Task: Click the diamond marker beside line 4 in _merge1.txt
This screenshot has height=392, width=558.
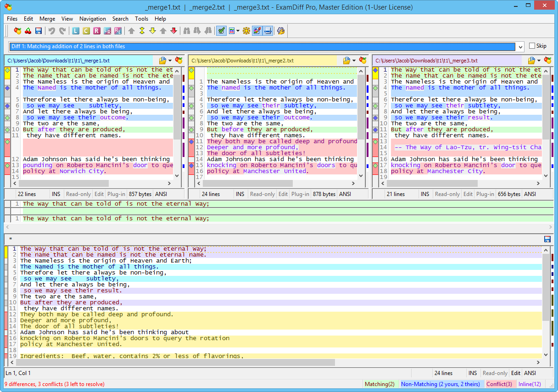Action: pos(7,88)
